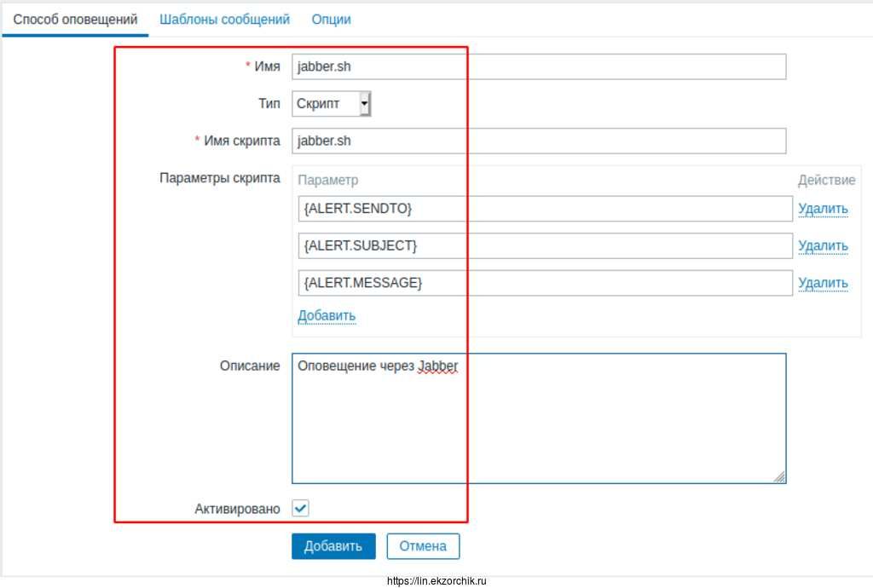The image size is (873, 588).
Task: Click the {ALERT.SENDTO} parameter field
Action: tap(545, 209)
